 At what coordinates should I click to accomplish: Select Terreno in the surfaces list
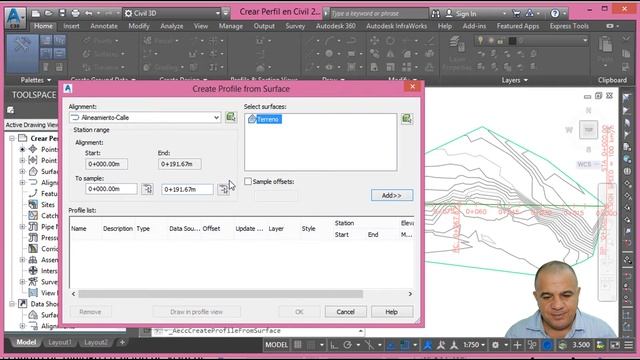coord(269,119)
